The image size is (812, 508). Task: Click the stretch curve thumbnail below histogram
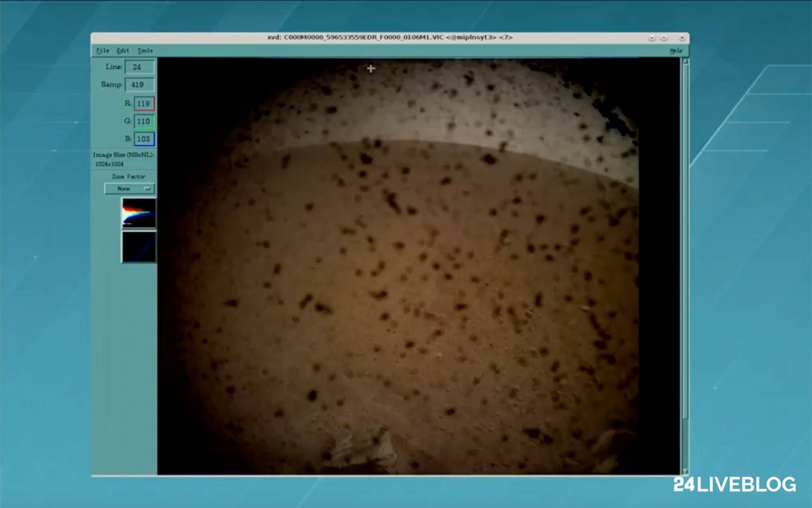click(139, 247)
